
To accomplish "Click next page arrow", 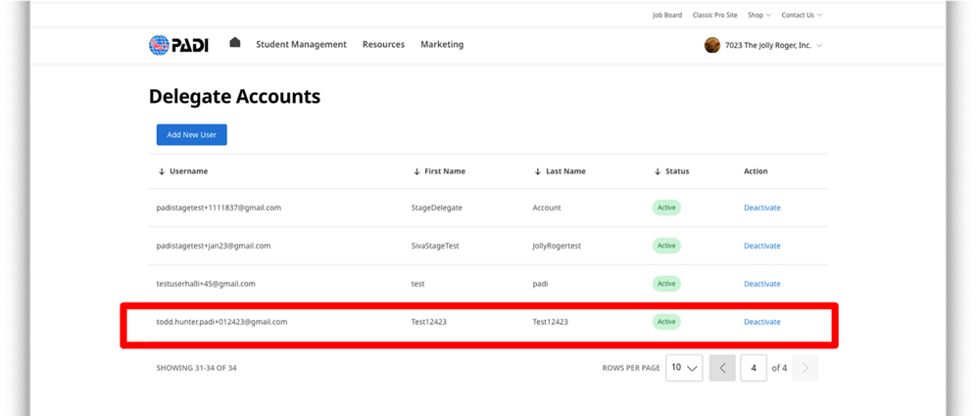I will 806,368.
